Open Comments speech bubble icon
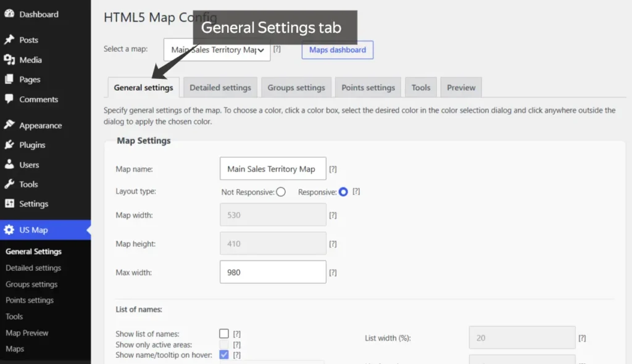This screenshot has height=364, width=632. (9, 99)
